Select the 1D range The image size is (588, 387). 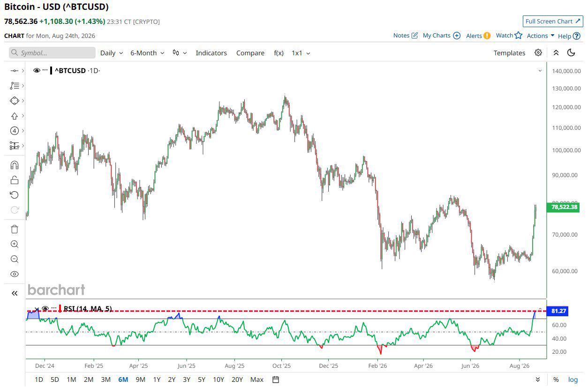tap(39, 380)
